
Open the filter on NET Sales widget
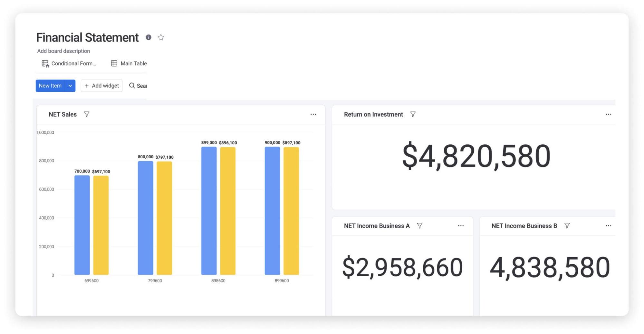click(x=86, y=114)
